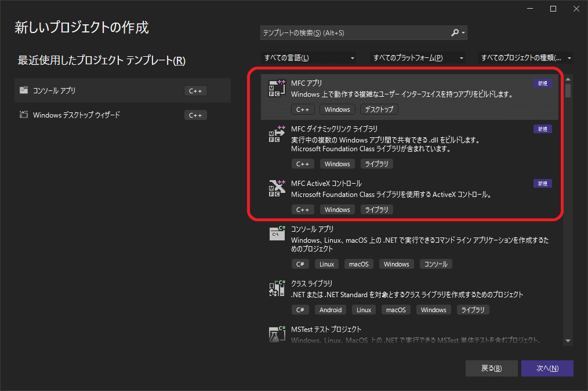Click the Android tag on クラス ライブラリ

[x=331, y=310]
